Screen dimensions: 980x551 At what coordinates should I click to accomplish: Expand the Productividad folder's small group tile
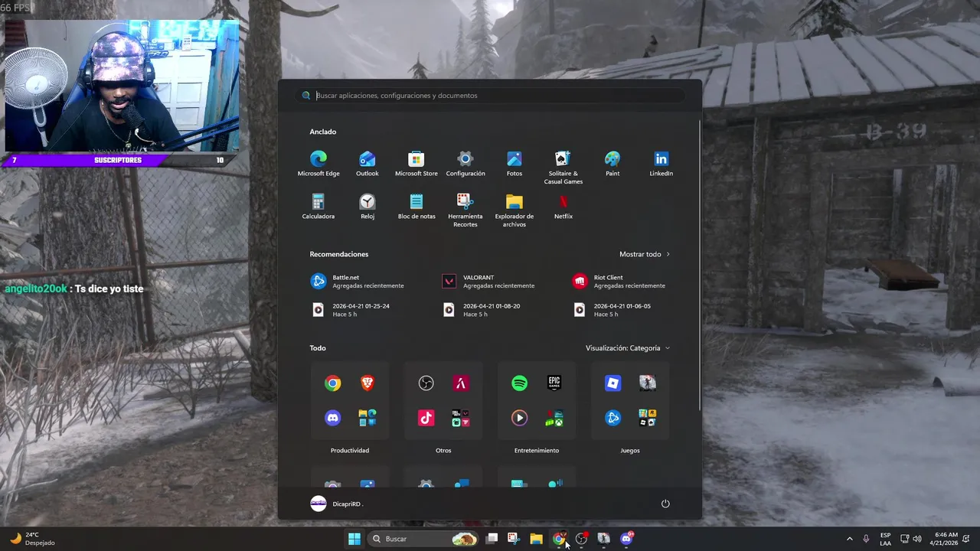pyautogui.click(x=367, y=418)
